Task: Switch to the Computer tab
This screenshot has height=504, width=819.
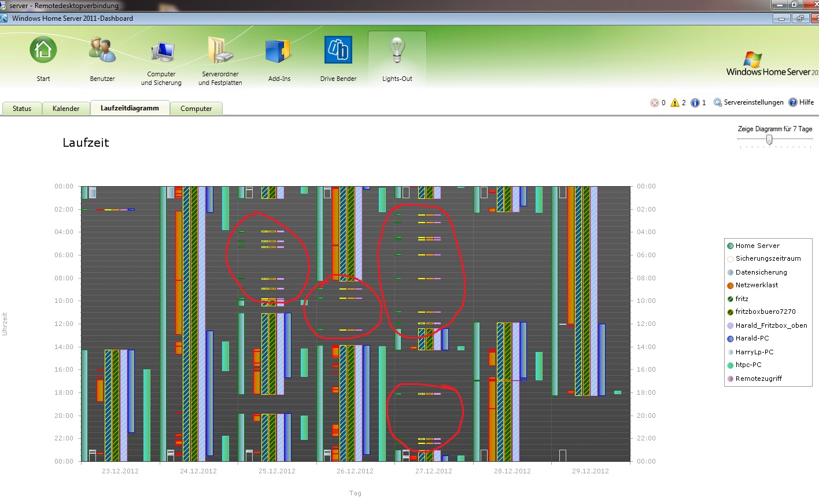Action: tap(196, 109)
